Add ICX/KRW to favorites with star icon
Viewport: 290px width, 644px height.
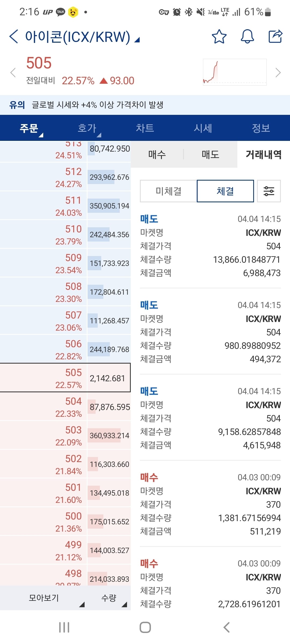pyautogui.click(x=219, y=37)
